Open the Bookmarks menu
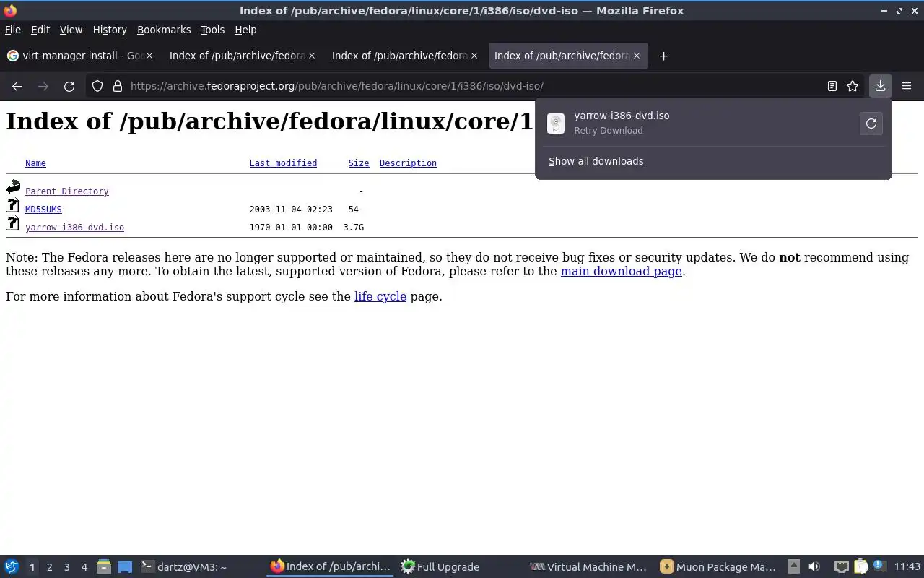The width and height of the screenshot is (924, 578). point(164,30)
